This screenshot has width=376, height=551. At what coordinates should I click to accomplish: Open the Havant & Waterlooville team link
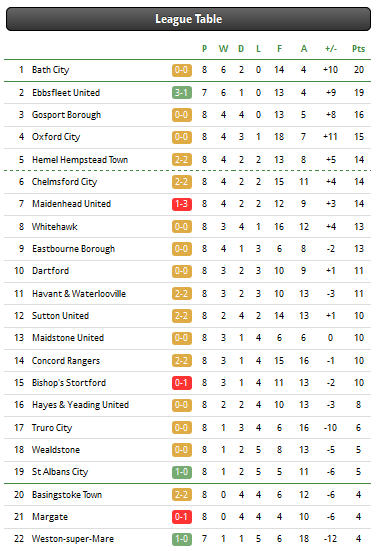click(x=79, y=293)
